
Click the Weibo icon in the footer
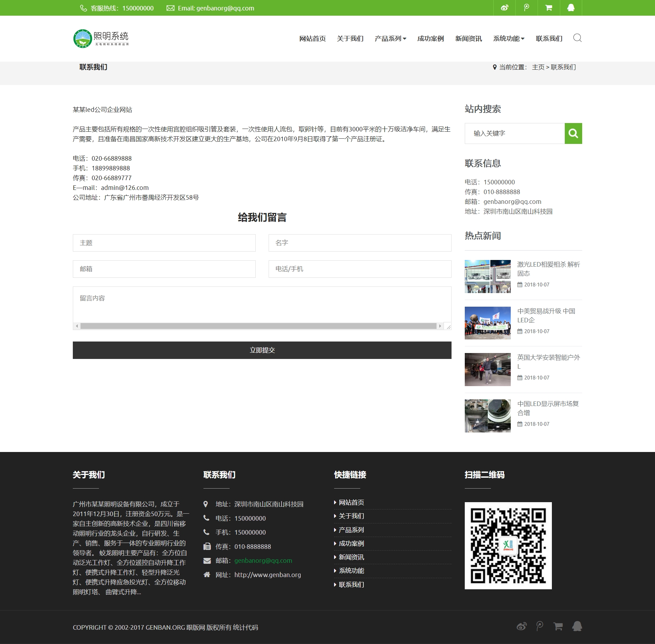point(522,626)
